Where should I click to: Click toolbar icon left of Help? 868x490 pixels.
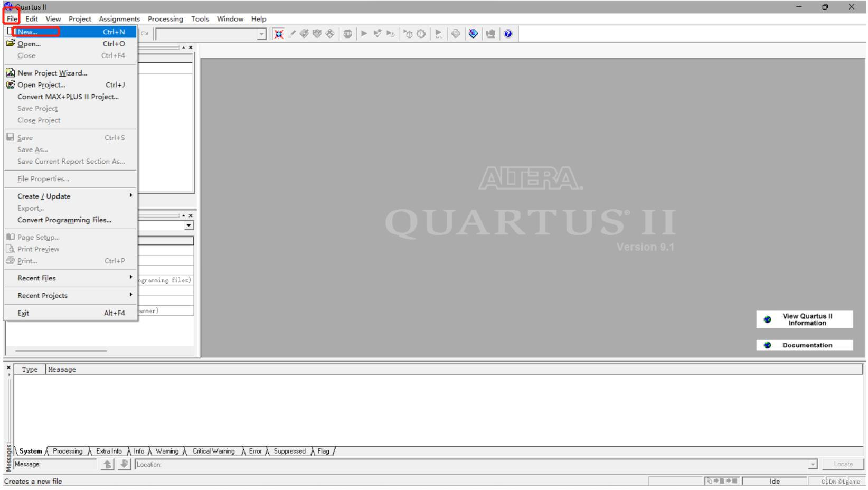[x=490, y=34]
